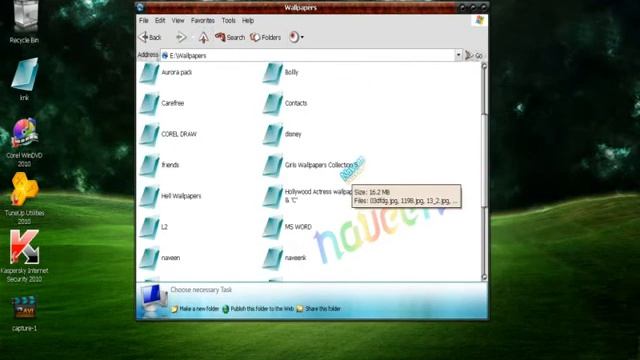The width and height of the screenshot is (640, 360).
Task: Open the Search pane
Action: pyautogui.click(x=230, y=37)
